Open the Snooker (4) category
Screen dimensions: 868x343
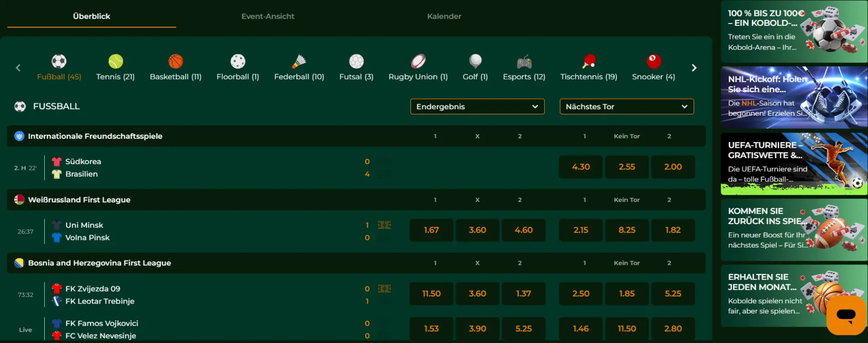(x=653, y=67)
